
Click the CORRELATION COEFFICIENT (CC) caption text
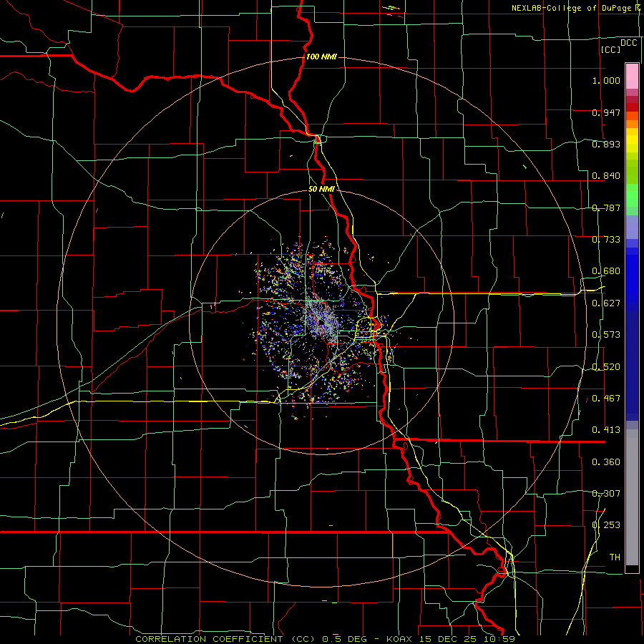click(225, 639)
